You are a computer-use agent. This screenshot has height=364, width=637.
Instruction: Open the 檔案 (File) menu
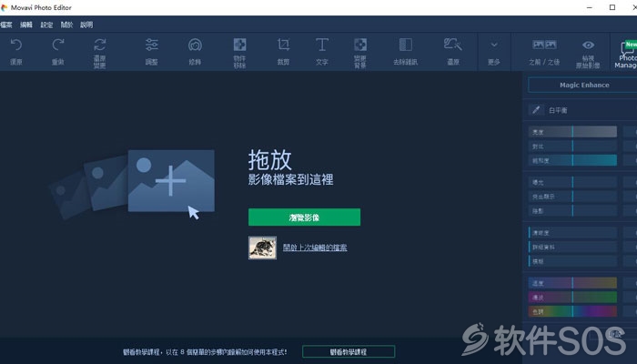[6, 25]
